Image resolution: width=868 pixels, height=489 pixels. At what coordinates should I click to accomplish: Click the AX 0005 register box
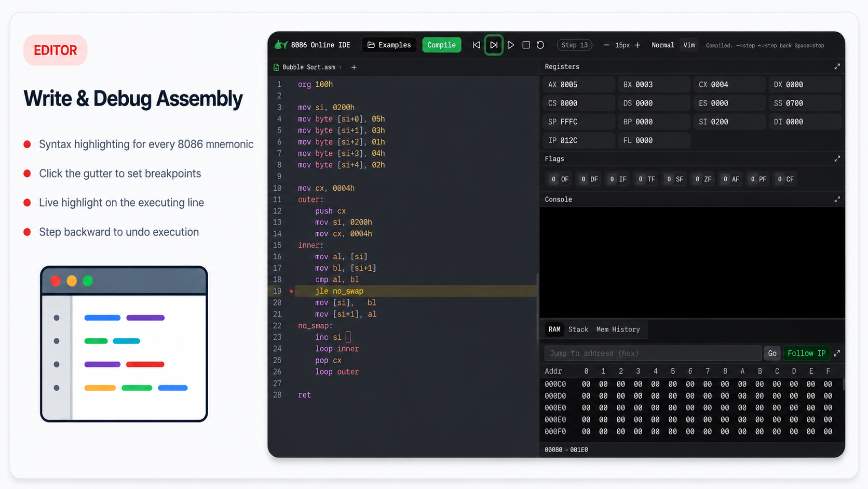(578, 85)
